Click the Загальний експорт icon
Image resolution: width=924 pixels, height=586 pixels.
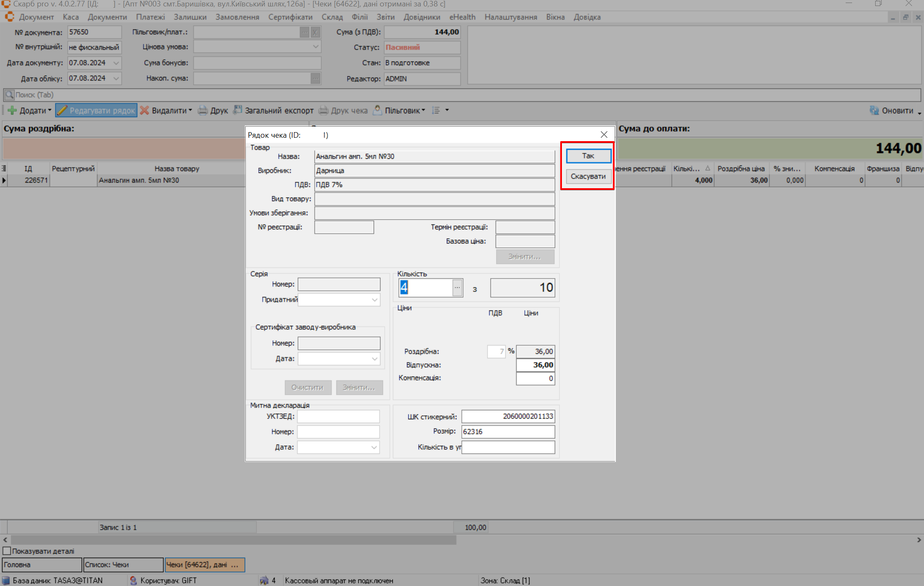tap(238, 110)
